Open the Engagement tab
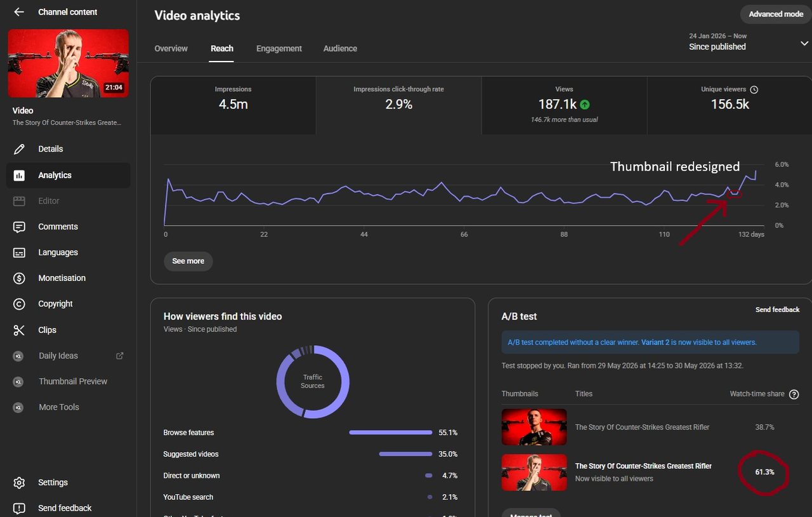This screenshot has width=812, height=517. pos(279,49)
